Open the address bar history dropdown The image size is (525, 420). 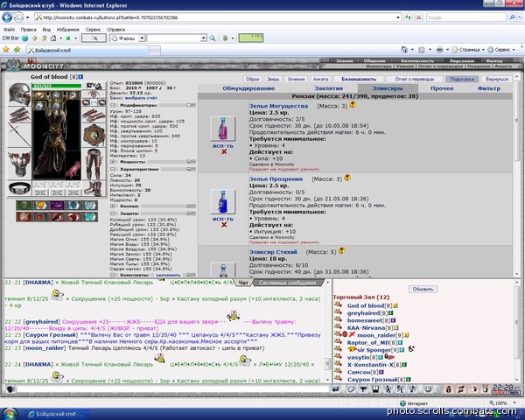pyautogui.click(x=398, y=17)
